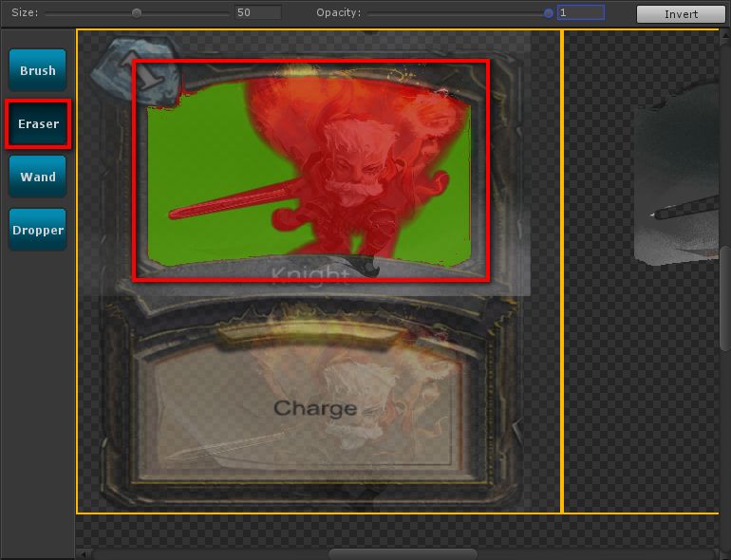Click the preview image in the right panel
This screenshot has height=560, width=731.
(676, 174)
